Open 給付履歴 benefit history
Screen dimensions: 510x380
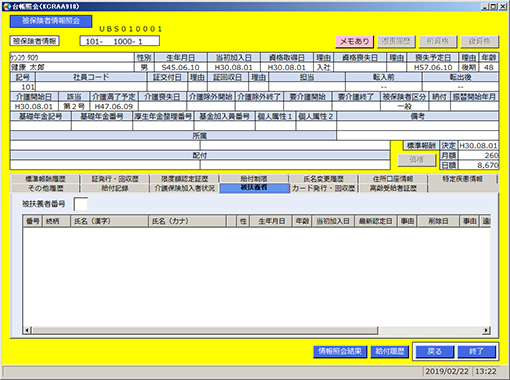(x=390, y=351)
